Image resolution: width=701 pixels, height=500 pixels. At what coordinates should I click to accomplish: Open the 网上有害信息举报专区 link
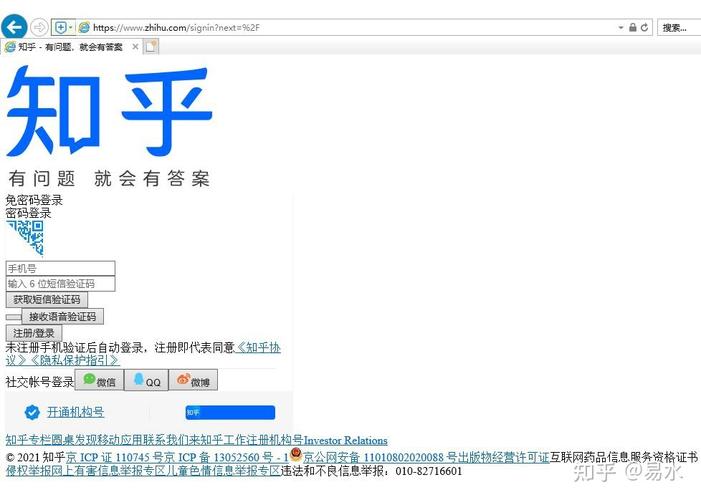(x=109, y=470)
